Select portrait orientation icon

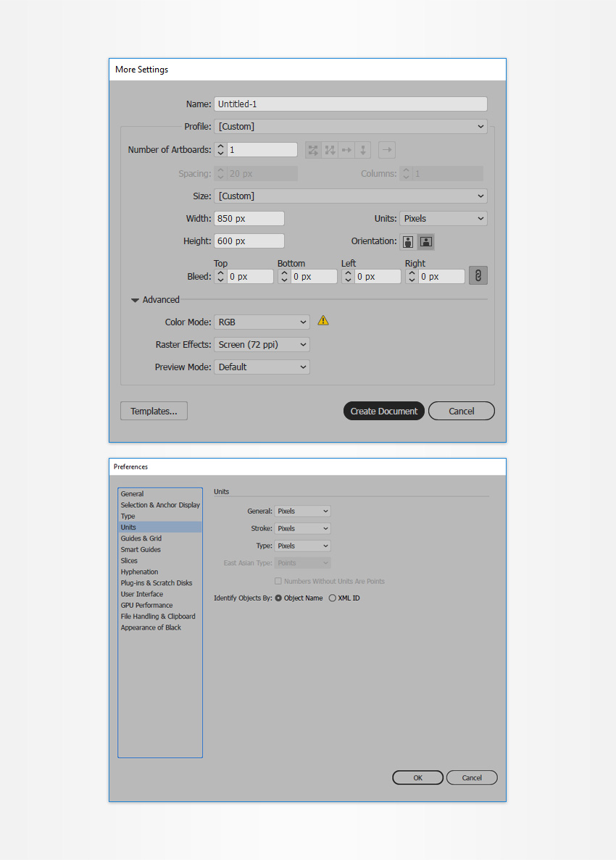coord(408,241)
